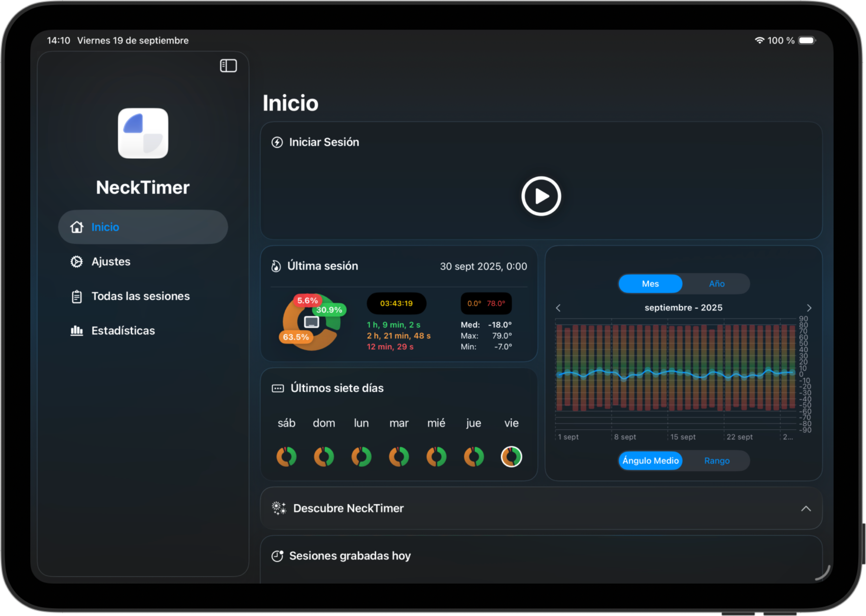Click the session date 30 sept 2025, 0:00

(483, 266)
